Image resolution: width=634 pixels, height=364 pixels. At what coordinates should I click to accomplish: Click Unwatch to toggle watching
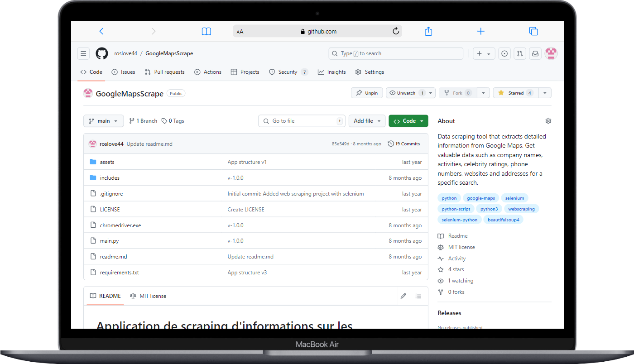406,93
